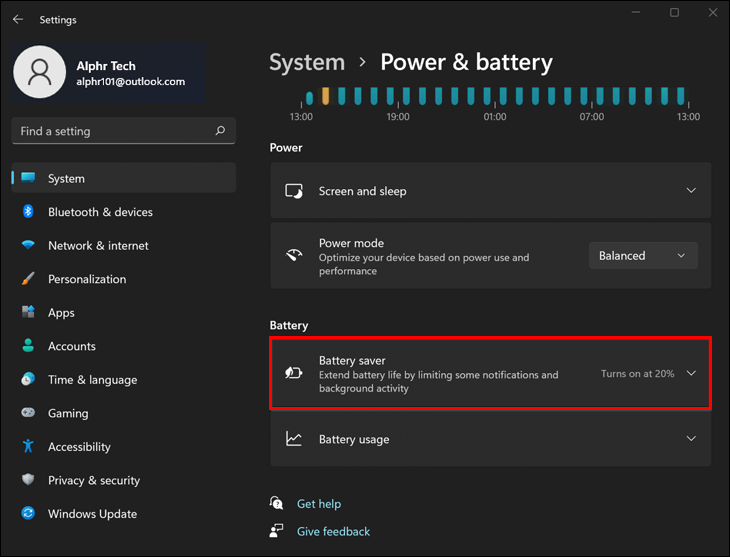The height and width of the screenshot is (557, 730).
Task: Click the Give feedback link
Action: coord(333,531)
